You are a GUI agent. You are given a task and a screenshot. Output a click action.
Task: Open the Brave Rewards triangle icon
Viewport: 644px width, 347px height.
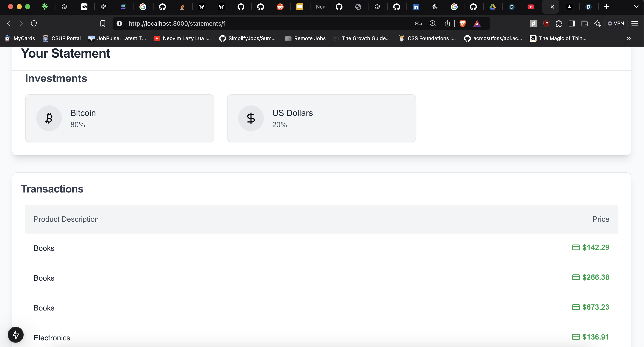click(477, 23)
